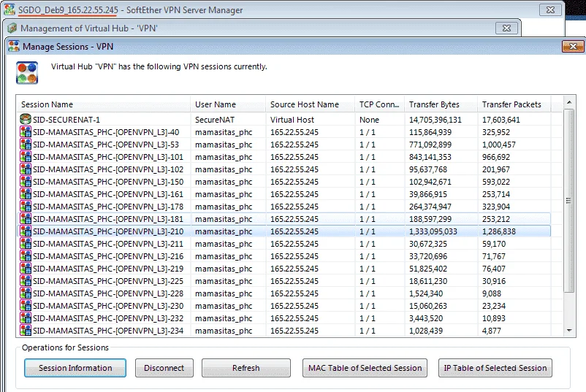
Task: Click transfer bytes value 264,374,947
Action: click(x=430, y=207)
